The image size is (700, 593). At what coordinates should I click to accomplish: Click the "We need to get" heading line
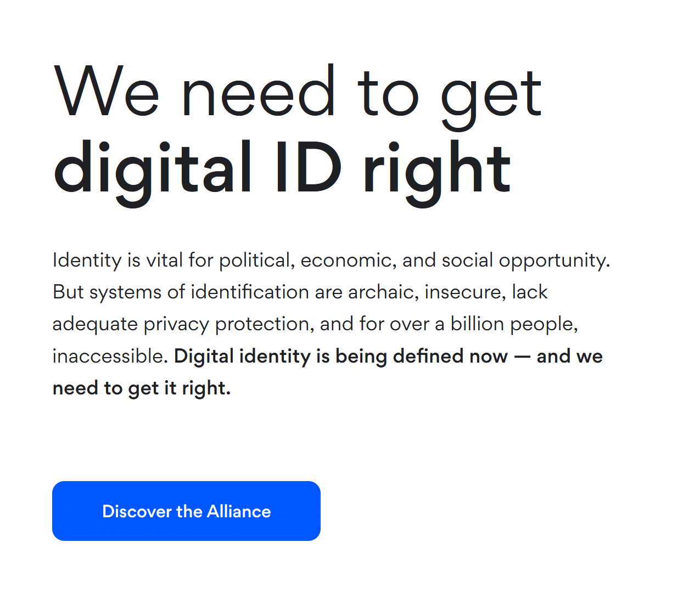coord(298,93)
